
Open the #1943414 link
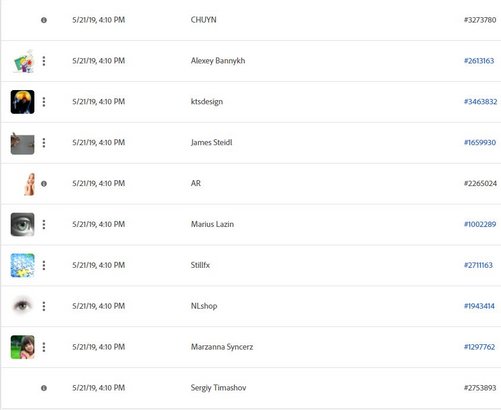(x=479, y=306)
